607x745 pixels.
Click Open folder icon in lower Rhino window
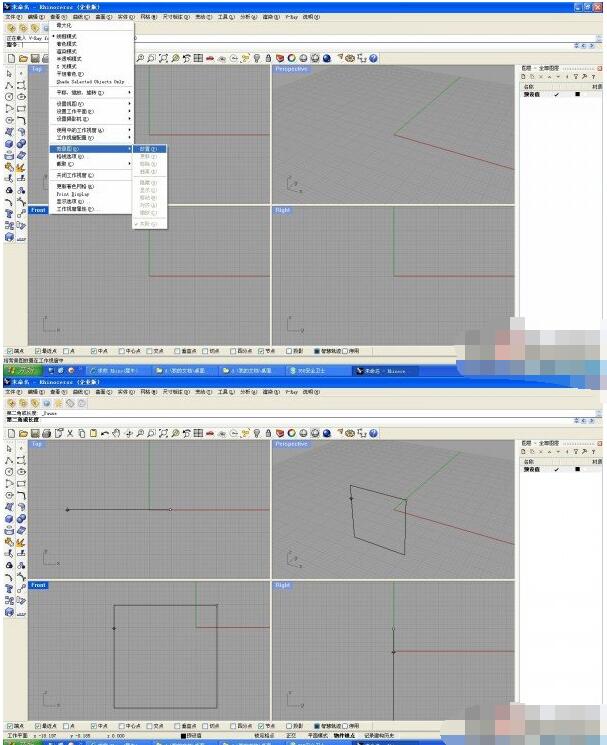(23, 433)
